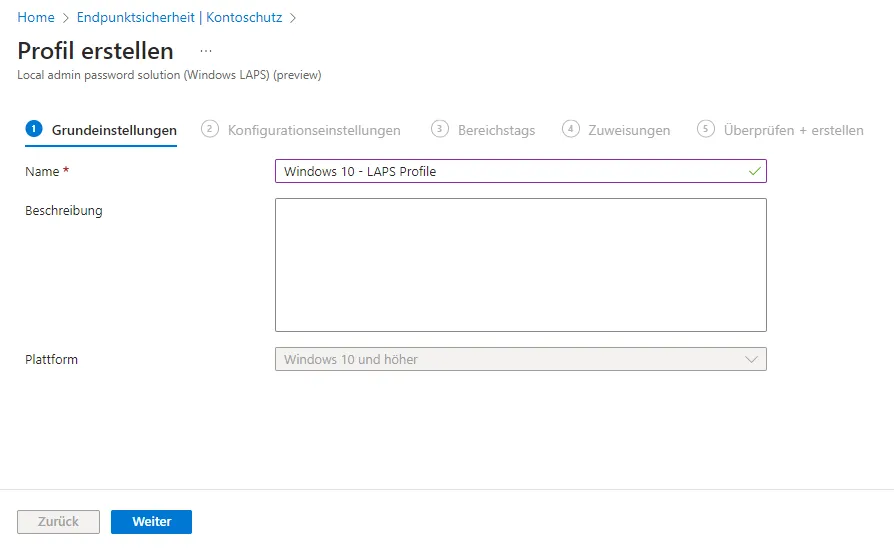The width and height of the screenshot is (894, 551).
Task: Click the step 5 circle icon
Action: (706, 129)
